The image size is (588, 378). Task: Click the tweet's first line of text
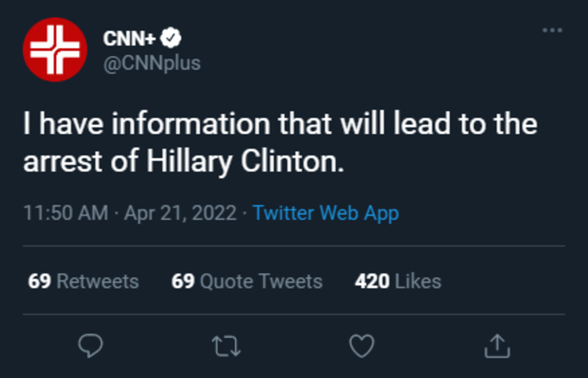tap(280, 124)
